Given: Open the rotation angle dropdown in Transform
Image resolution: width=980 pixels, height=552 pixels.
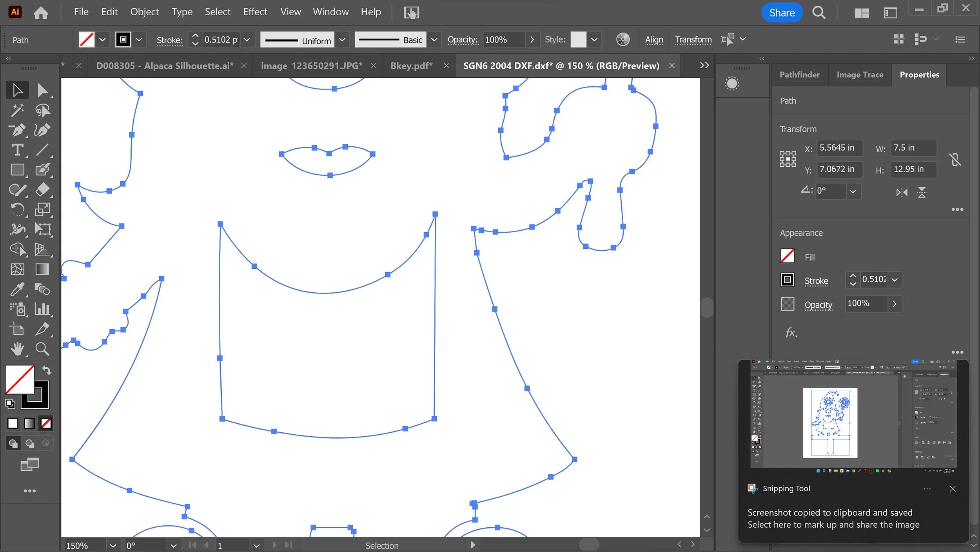Looking at the screenshot, I should click(x=853, y=191).
